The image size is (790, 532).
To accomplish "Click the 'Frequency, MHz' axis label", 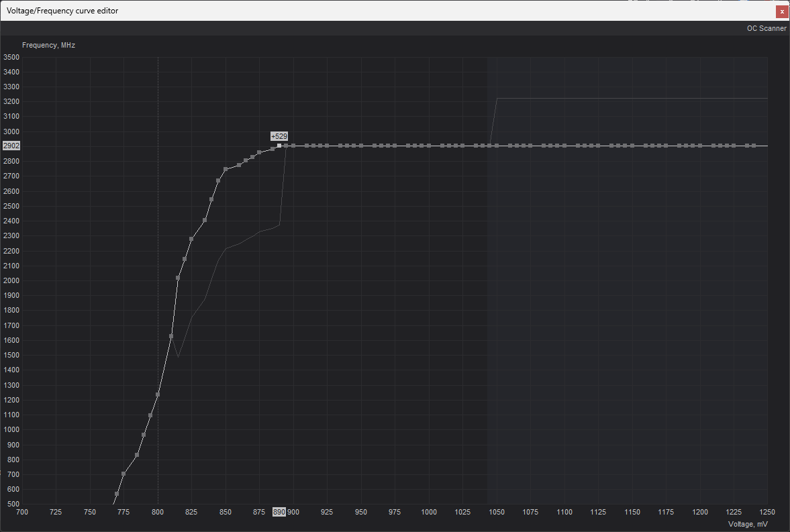I will click(48, 46).
